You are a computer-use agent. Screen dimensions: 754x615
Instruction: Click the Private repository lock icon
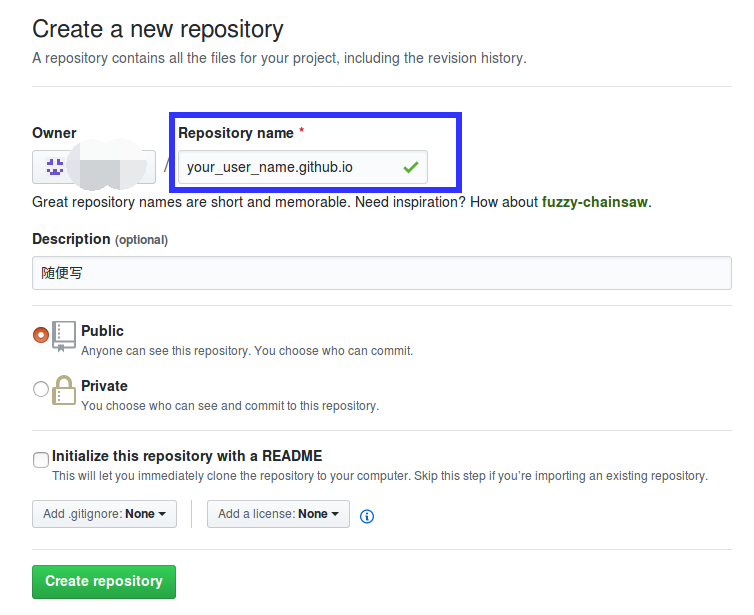coord(63,390)
